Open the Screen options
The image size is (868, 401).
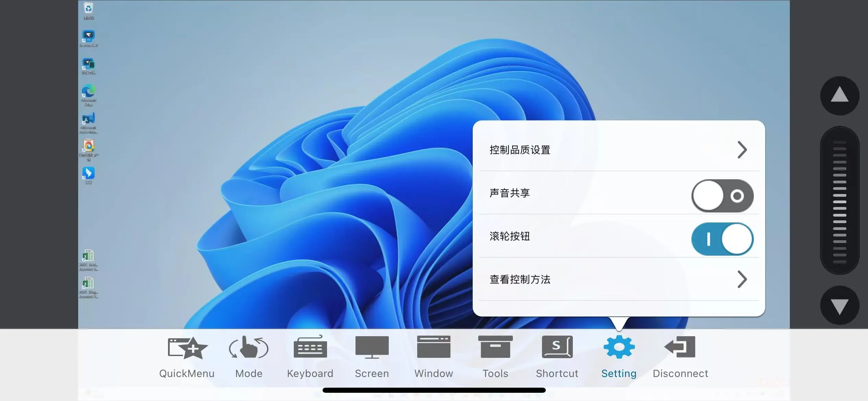[x=372, y=357]
